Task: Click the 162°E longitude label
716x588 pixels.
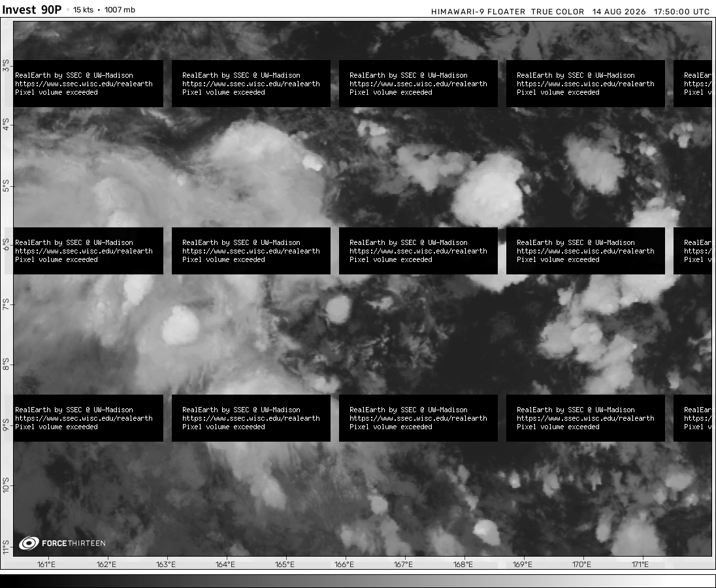Action: [x=106, y=564]
